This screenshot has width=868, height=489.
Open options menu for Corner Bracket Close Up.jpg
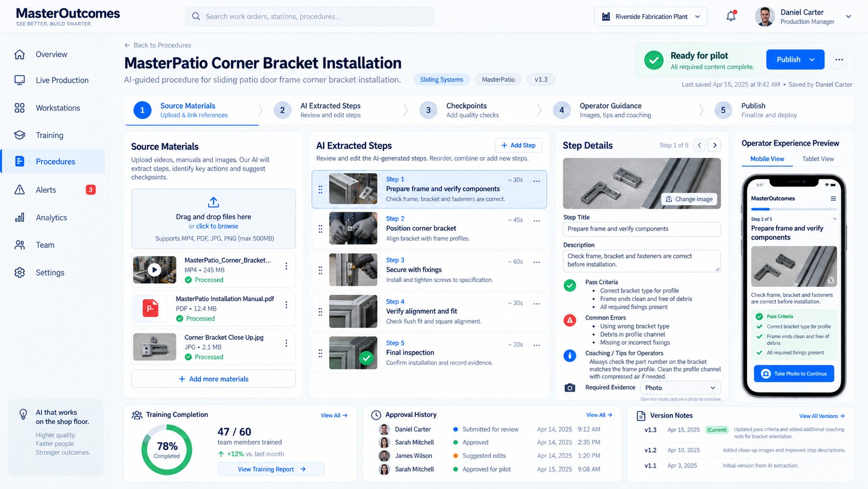[x=286, y=343]
